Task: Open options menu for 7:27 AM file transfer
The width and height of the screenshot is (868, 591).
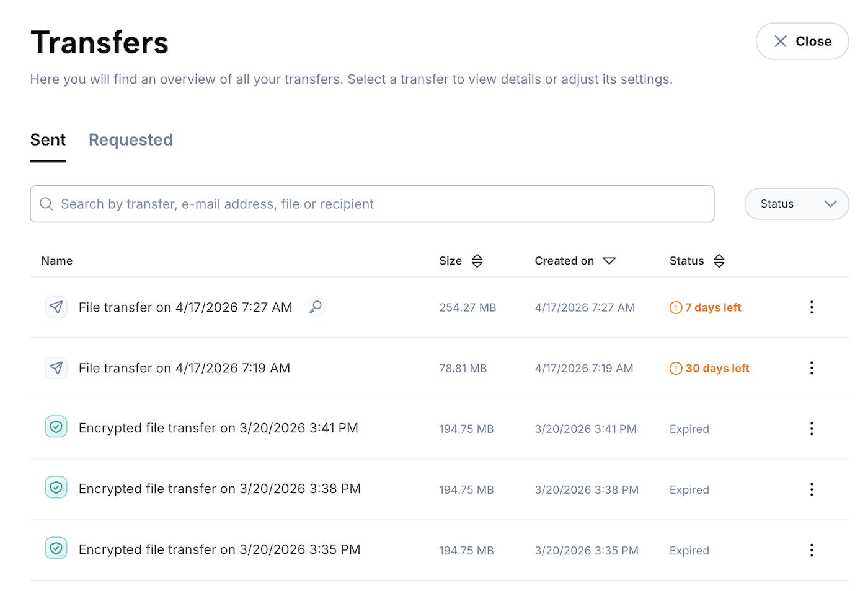Action: [811, 307]
